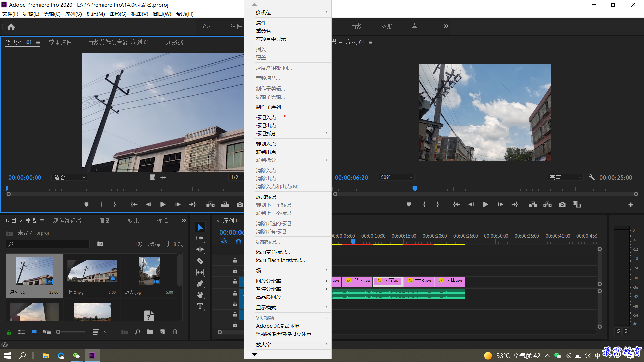
Task: Toggle the lock on the topmost timeline track
Action: [235, 260]
